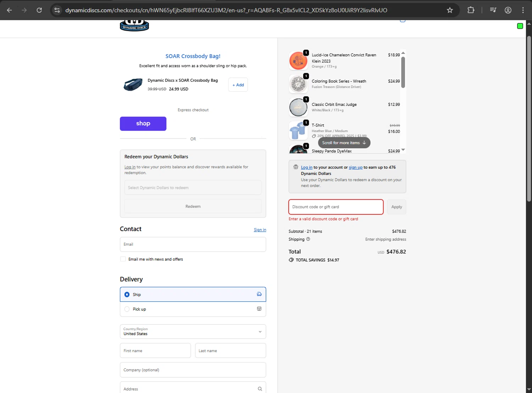532x393 pixels.
Task: Click the Dynamic Discs logo
Action: pyautogui.click(x=134, y=26)
